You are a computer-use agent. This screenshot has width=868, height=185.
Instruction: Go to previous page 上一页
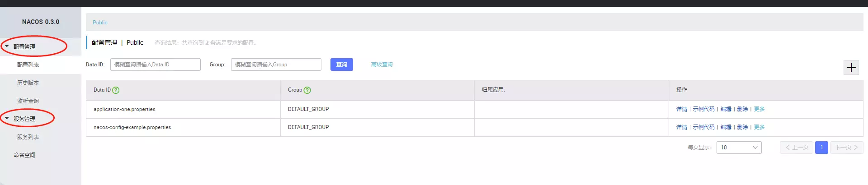[797, 148]
